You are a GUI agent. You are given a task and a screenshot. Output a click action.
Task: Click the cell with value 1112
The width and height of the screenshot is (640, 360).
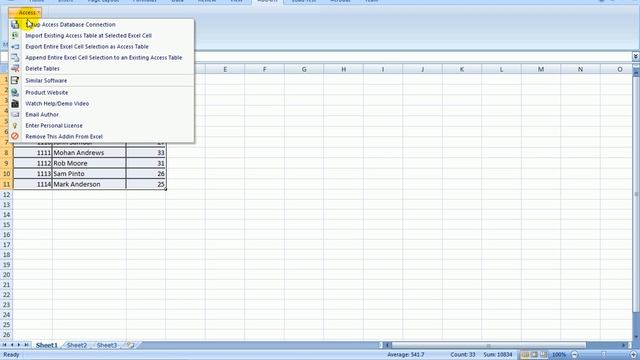point(33,163)
